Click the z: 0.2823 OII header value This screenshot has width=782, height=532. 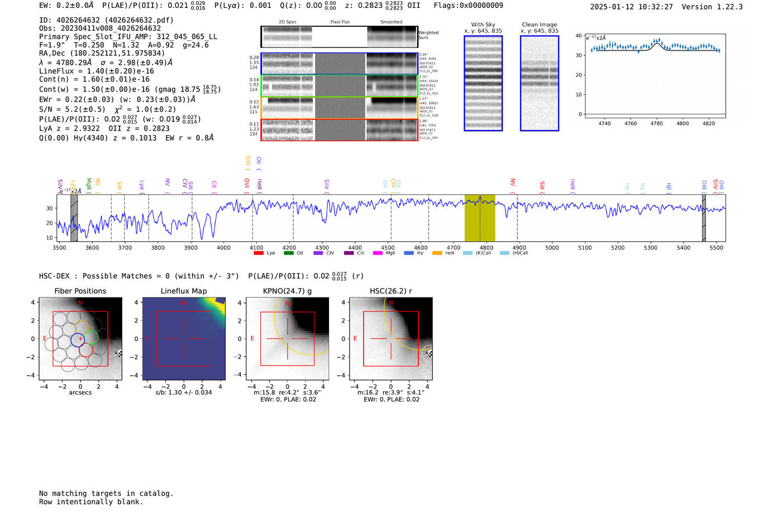coord(383,6)
